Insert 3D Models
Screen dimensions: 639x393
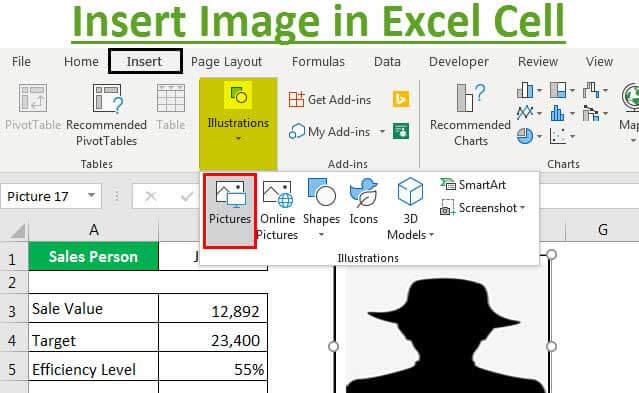click(x=410, y=210)
